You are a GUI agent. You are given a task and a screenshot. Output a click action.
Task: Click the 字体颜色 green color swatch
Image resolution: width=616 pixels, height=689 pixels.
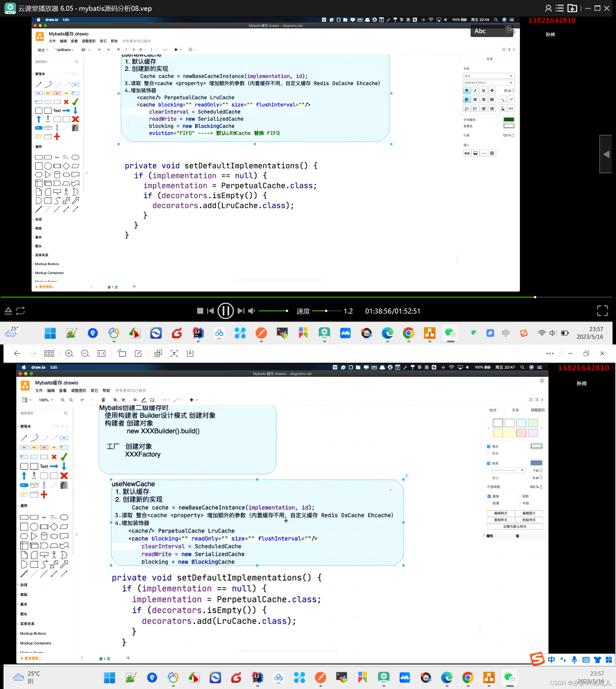point(509,119)
